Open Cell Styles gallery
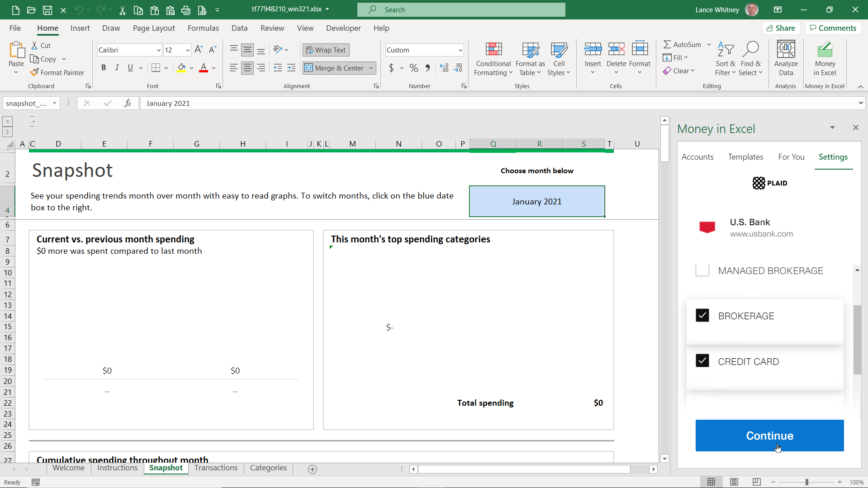The image size is (868, 488). [x=559, y=59]
